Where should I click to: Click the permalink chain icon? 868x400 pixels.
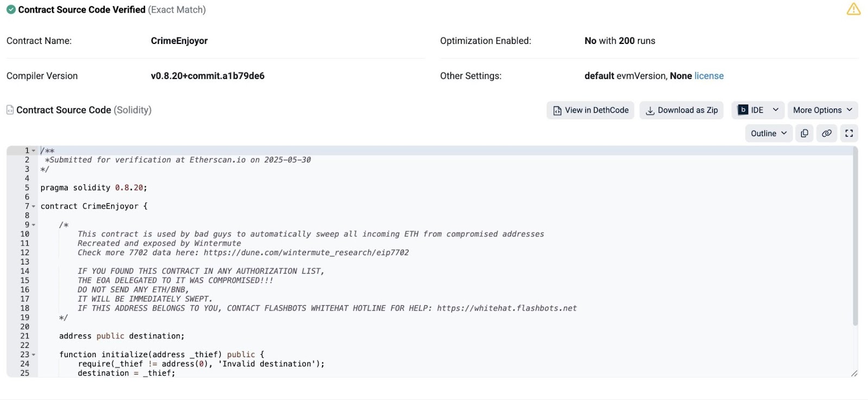pyautogui.click(x=827, y=133)
